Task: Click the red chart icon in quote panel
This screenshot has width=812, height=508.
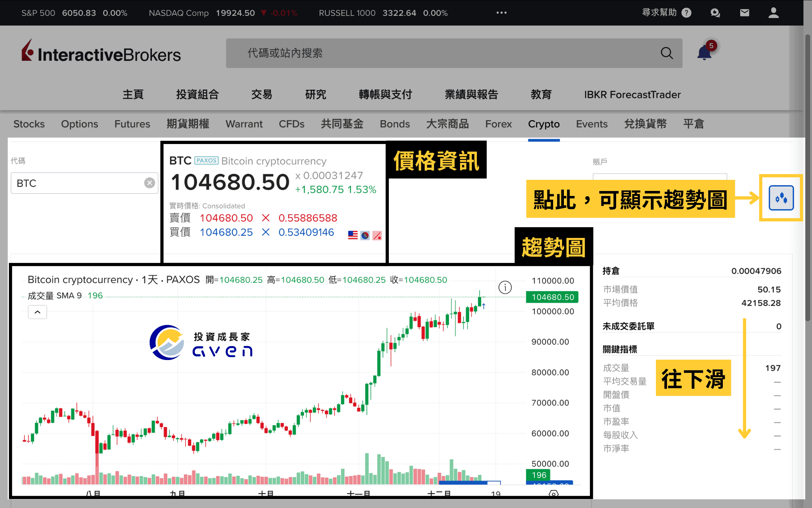Action: 377,235
